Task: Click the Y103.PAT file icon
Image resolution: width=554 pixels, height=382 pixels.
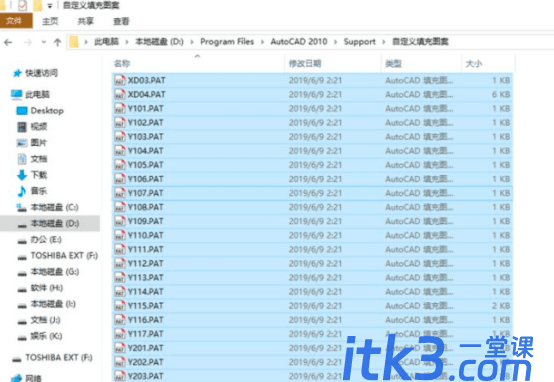Action: click(120, 137)
